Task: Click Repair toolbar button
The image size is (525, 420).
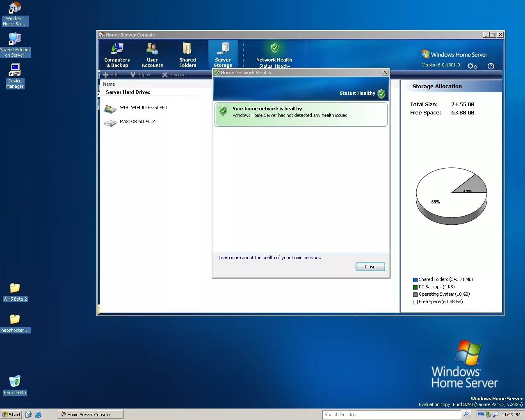Action: click(140, 75)
